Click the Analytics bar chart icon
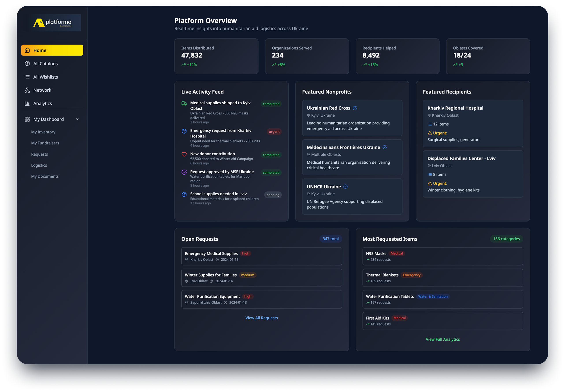The height and width of the screenshot is (392, 565). point(27,104)
